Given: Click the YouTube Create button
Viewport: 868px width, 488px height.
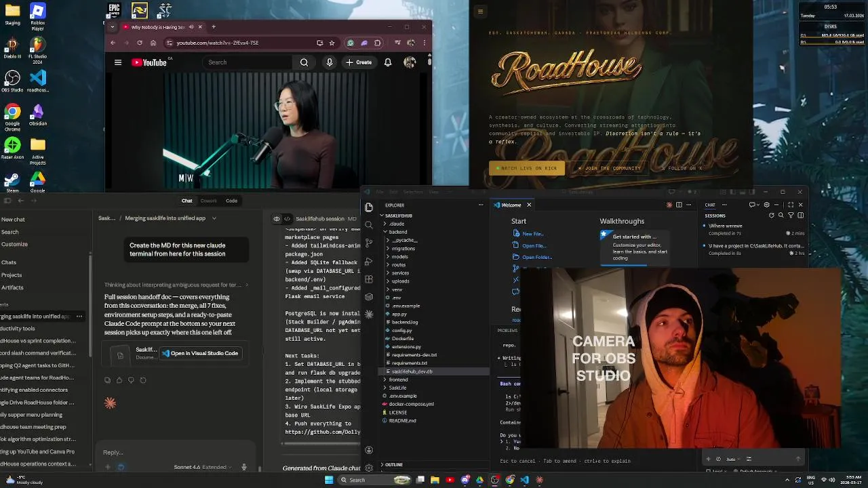Looking at the screenshot, I should click(x=359, y=62).
